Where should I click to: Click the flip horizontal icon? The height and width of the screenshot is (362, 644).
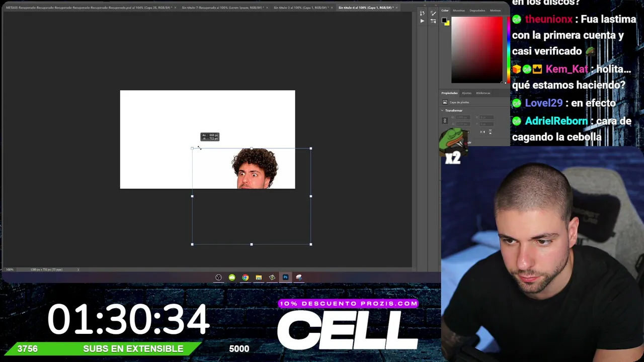[x=482, y=132]
